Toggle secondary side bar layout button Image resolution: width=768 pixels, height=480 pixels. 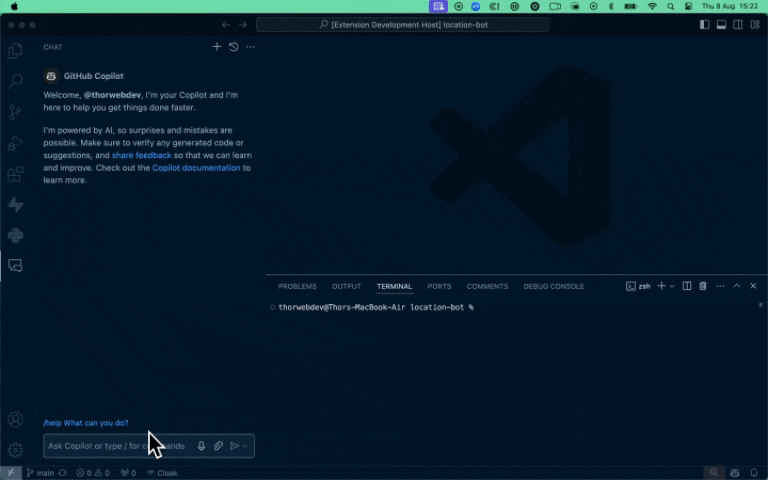[737, 24]
